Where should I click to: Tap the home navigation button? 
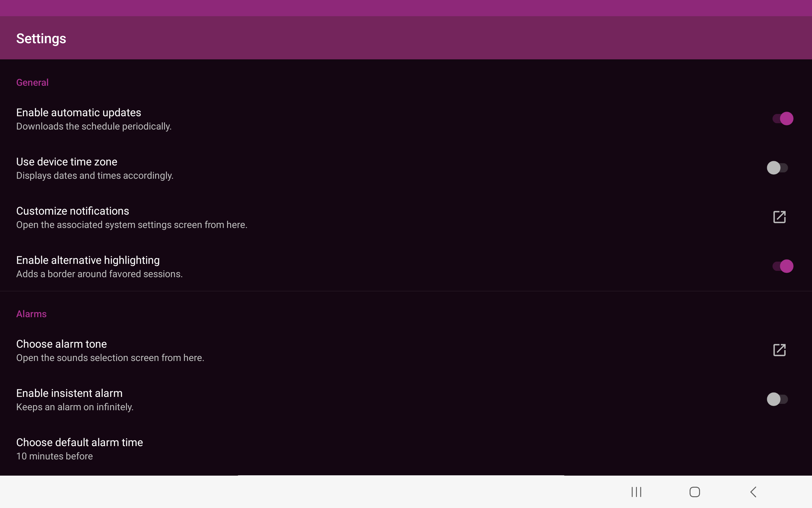coord(695,492)
